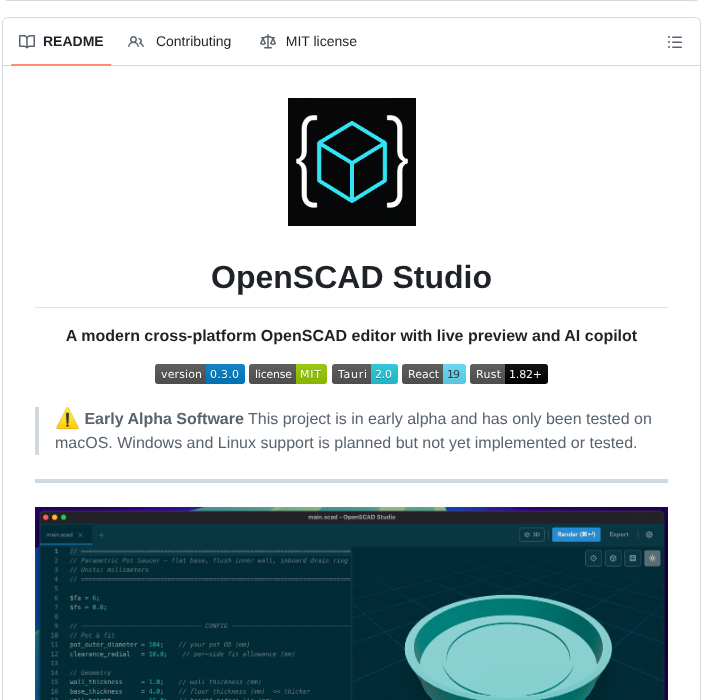Click the 3D view toggle in screenshot
Viewport: 701px width, 700px height.
point(532,535)
